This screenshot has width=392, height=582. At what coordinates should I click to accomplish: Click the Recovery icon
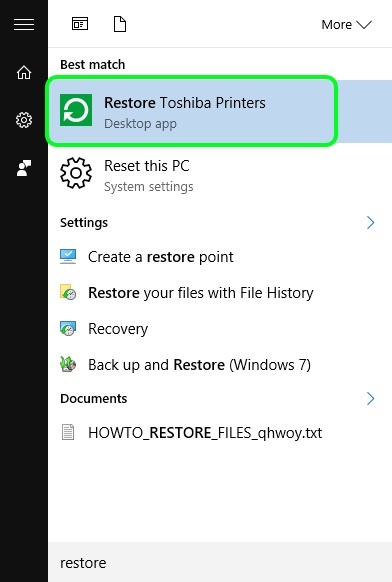pyautogui.click(x=68, y=328)
